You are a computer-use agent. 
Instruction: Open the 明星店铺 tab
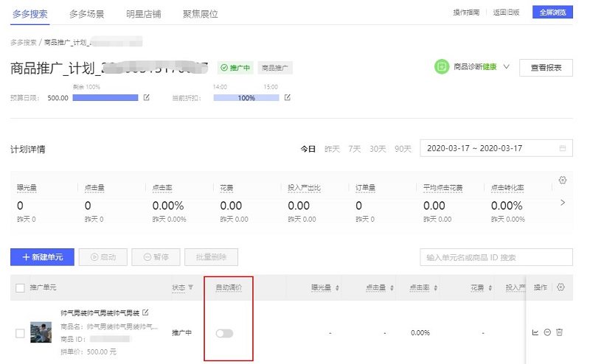(143, 13)
